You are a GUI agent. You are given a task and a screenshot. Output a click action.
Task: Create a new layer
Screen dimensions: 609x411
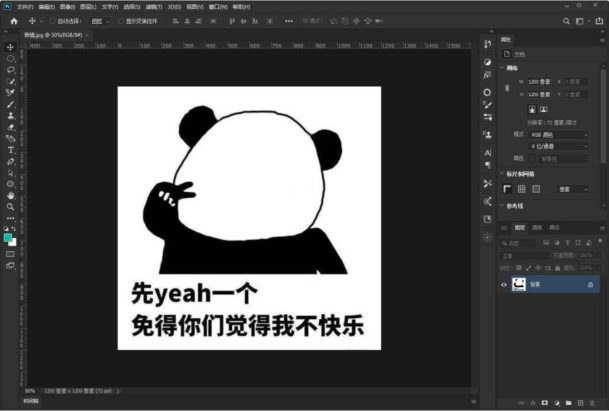pos(580,403)
